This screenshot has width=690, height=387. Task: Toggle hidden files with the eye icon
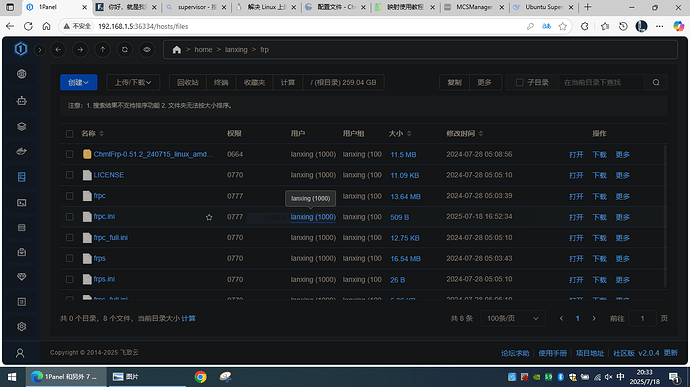coord(147,50)
